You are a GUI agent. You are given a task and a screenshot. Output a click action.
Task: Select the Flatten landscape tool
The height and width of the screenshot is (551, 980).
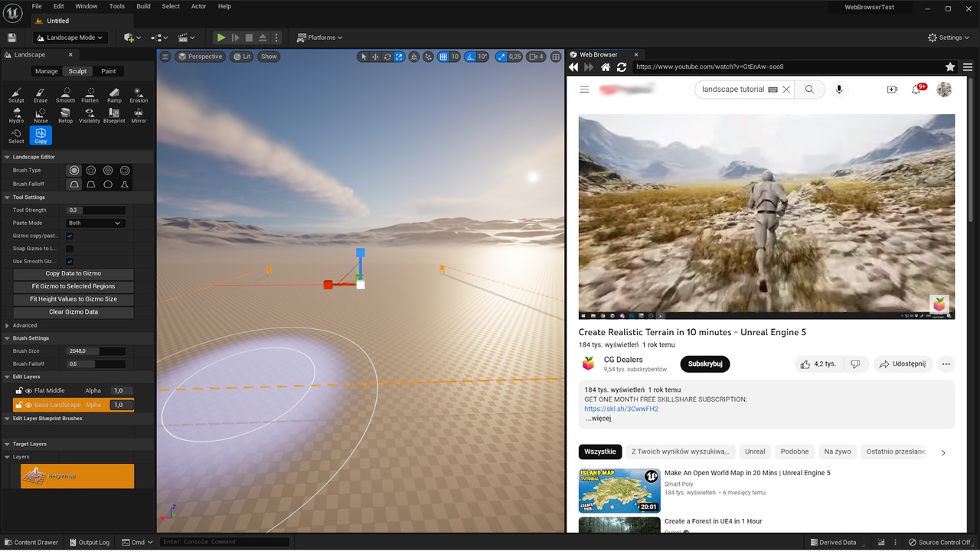coord(90,95)
